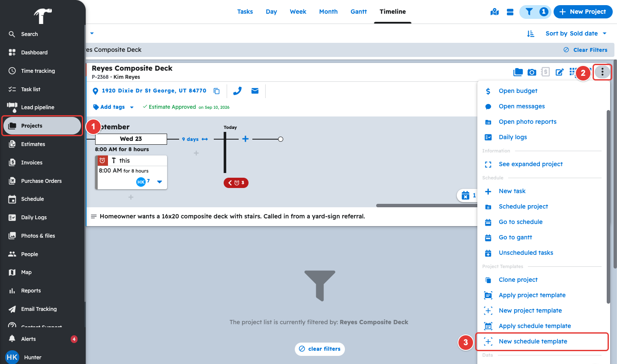Viewport: 617px width, 364px height.
Task: Click HK assignee avatar on task card
Action: click(x=141, y=182)
